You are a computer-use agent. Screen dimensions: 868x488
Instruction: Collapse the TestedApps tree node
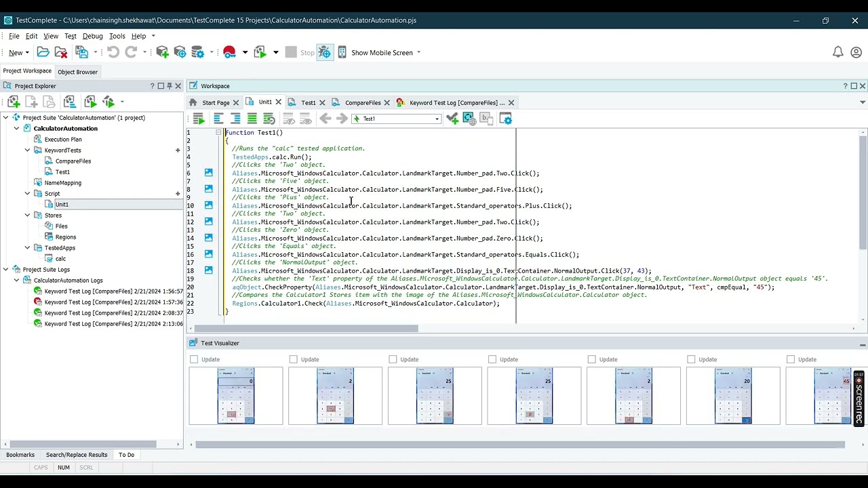pyautogui.click(x=27, y=247)
